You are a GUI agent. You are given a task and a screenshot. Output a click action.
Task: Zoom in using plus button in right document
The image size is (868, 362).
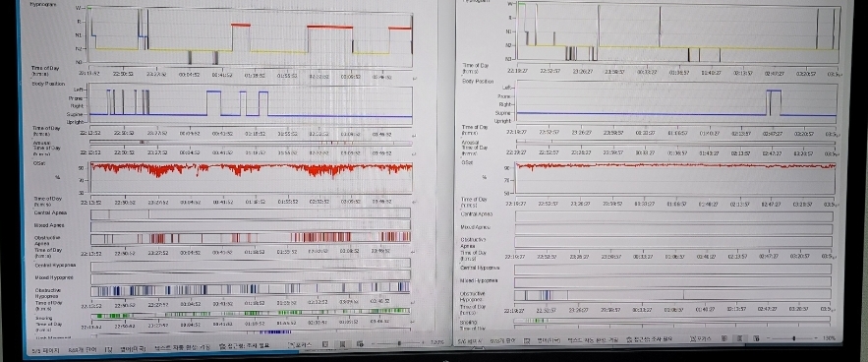point(817,338)
